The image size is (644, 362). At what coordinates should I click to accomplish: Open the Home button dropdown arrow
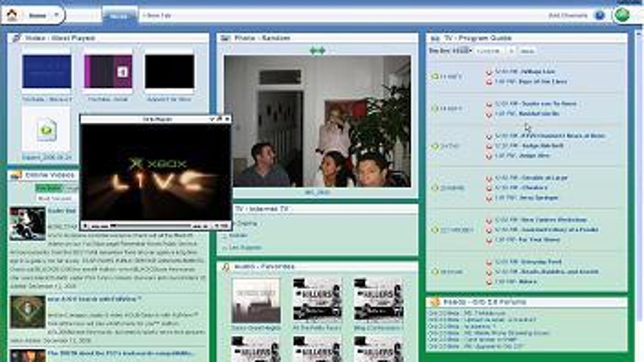pos(56,14)
